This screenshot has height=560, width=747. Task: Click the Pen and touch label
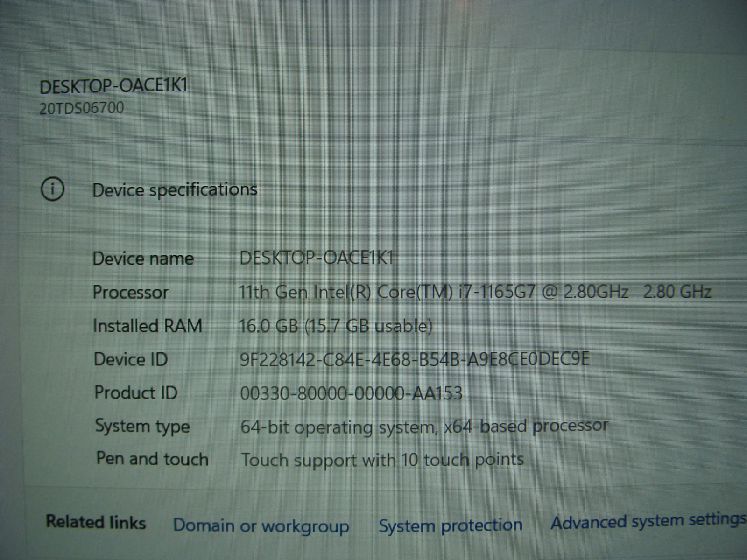point(152,459)
